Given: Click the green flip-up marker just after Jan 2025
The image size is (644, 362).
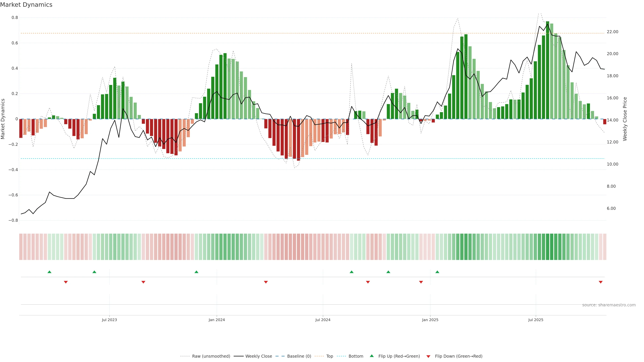Looking at the screenshot, I should (x=437, y=272).
